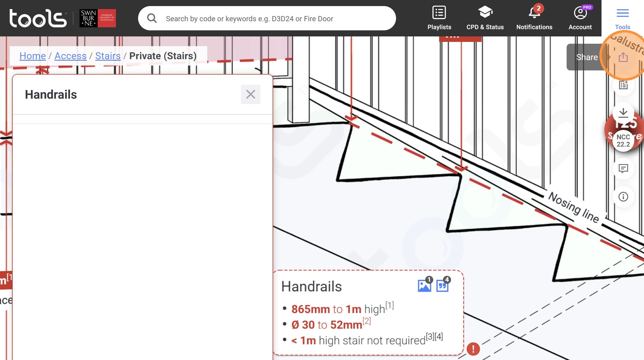644x360 pixels.
Task: Open the Handrails quotes references icon
Action: 442,285
